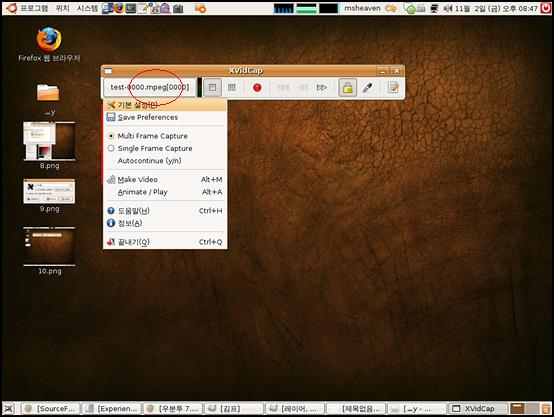Click the show desktop button in bottom panel
The image size is (554, 417).
pos(9,409)
